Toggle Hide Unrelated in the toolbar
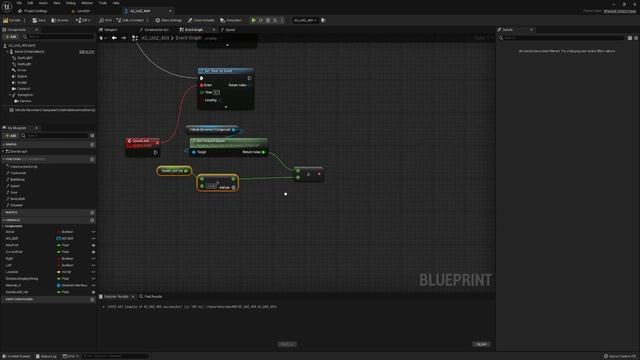 tap(130, 20)
